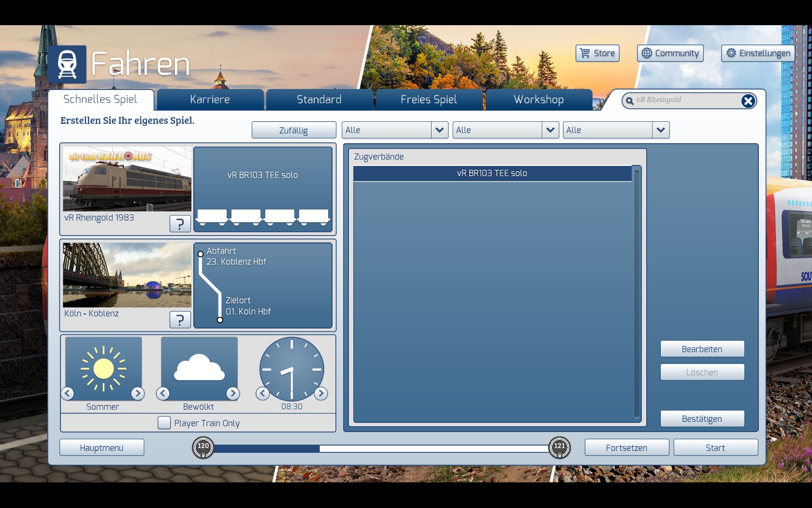Click the level 121 badge
This screenshot has height=508, width=812.
coord(559,448)
